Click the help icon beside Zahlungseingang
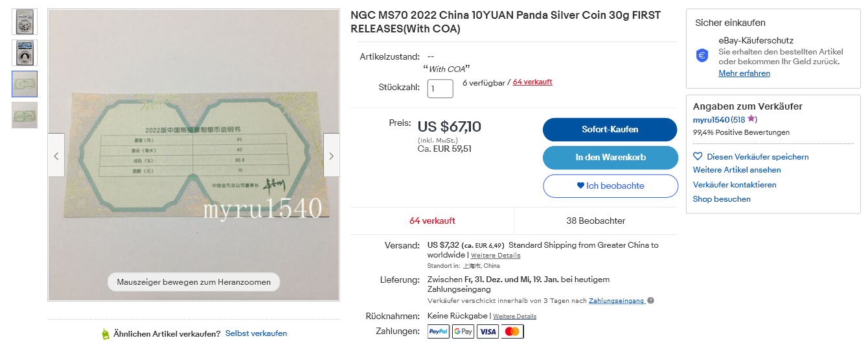This screenshot has width=868, height=360. [x=650, y=301]
